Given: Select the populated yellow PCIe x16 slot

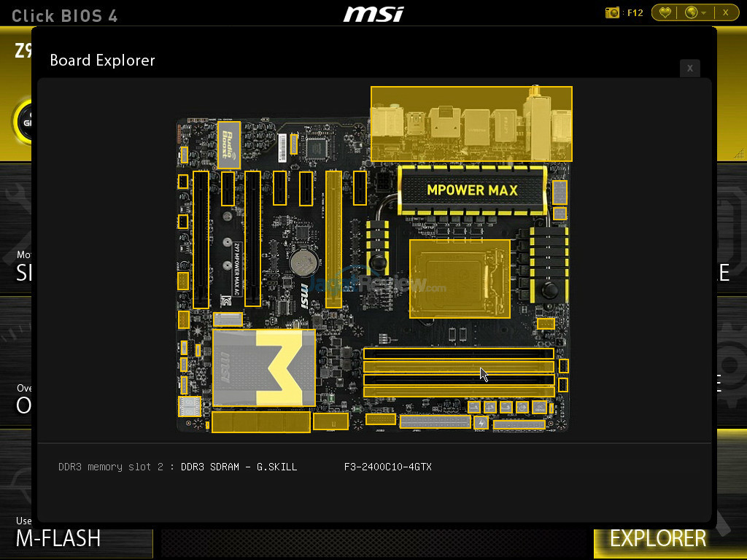Looking at the screenshot, I should [333, 239].
